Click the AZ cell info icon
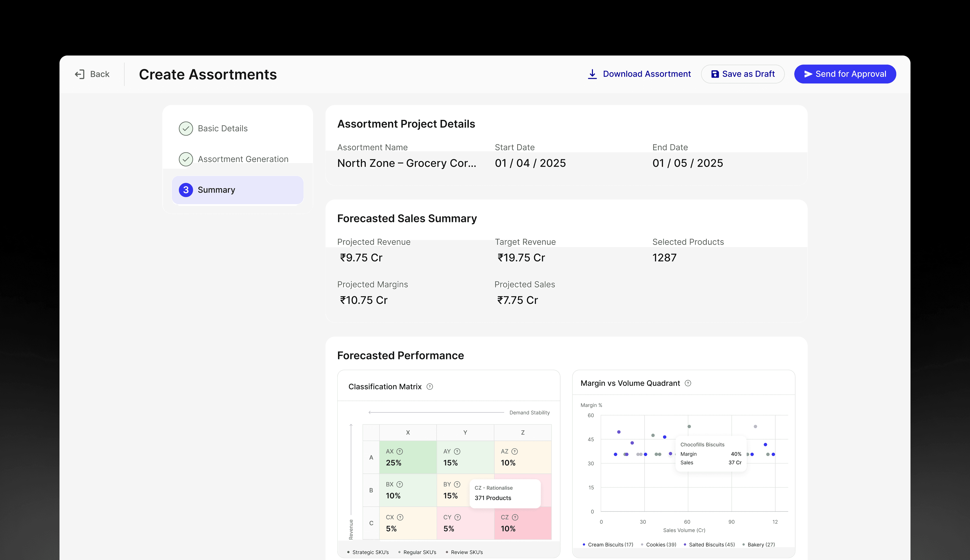 click(x=515, y=451)
